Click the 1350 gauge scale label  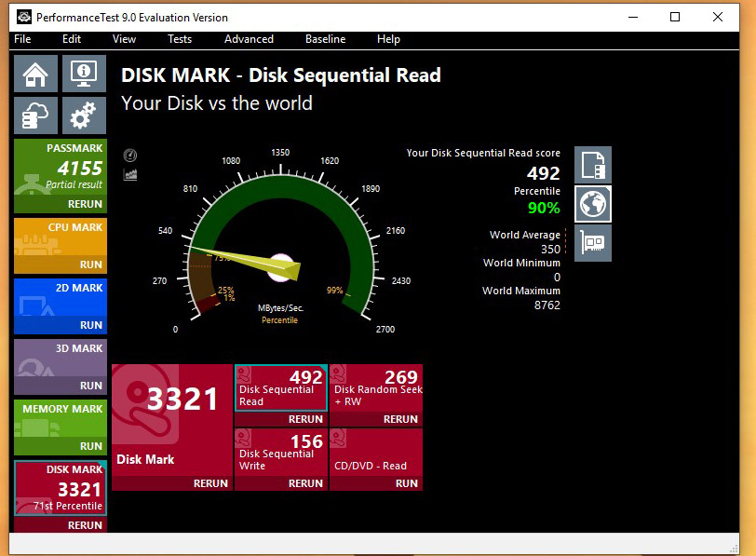click(280, 153)
